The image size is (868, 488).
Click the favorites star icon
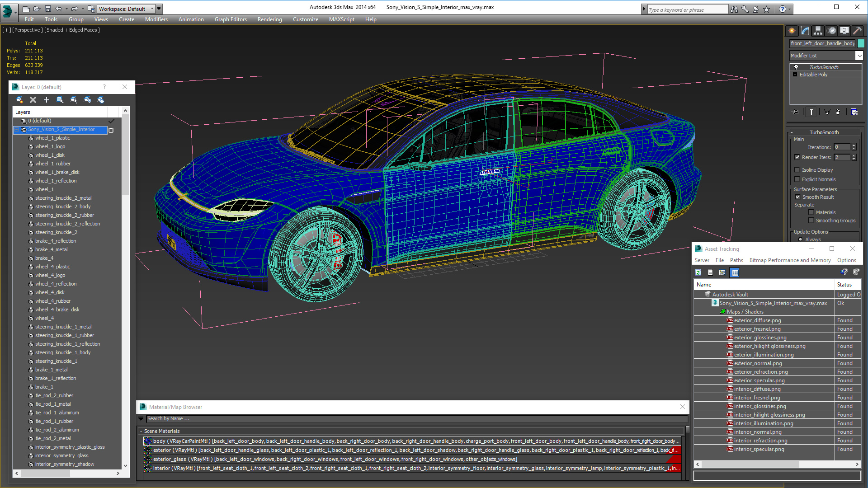coord(767,9)
